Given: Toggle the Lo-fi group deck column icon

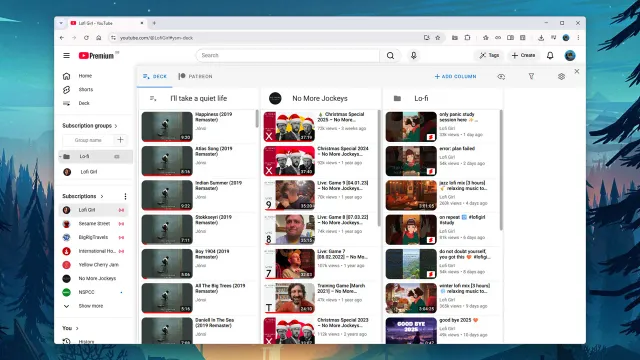Looking at the screenshot, I should click(x=117, y=156).
